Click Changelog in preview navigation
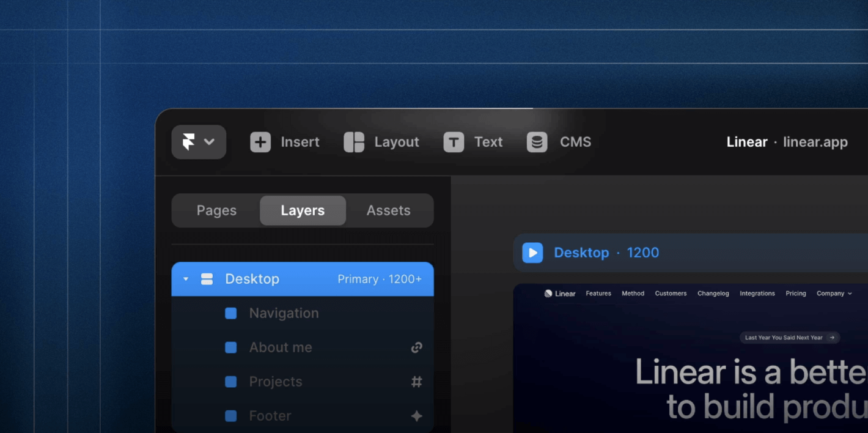868x433 pixels. coord(713,294)
